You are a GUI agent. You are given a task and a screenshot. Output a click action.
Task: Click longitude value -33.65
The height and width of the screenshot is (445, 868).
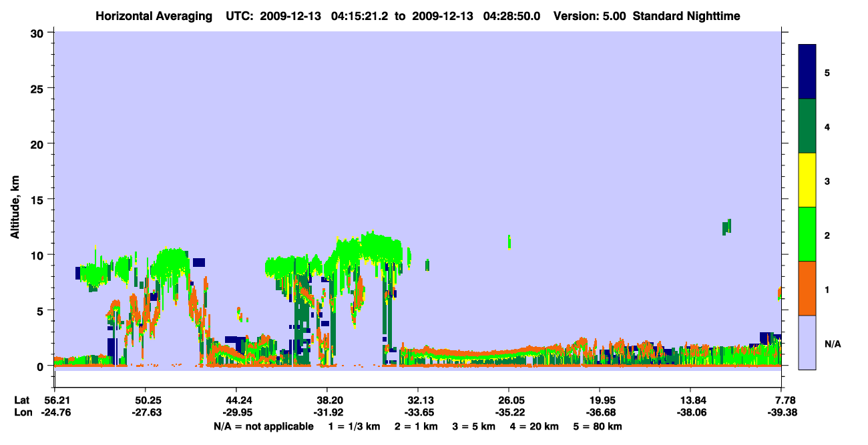tap(418, 412)
